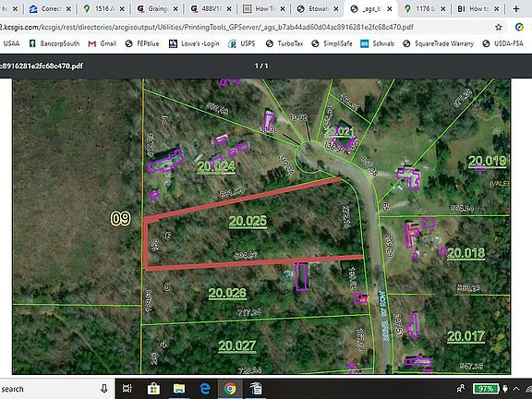Viewport: 532px width, 399px height.
Task: Open the SimpliSafe bookmark
Action: click(x=332, y=43)
